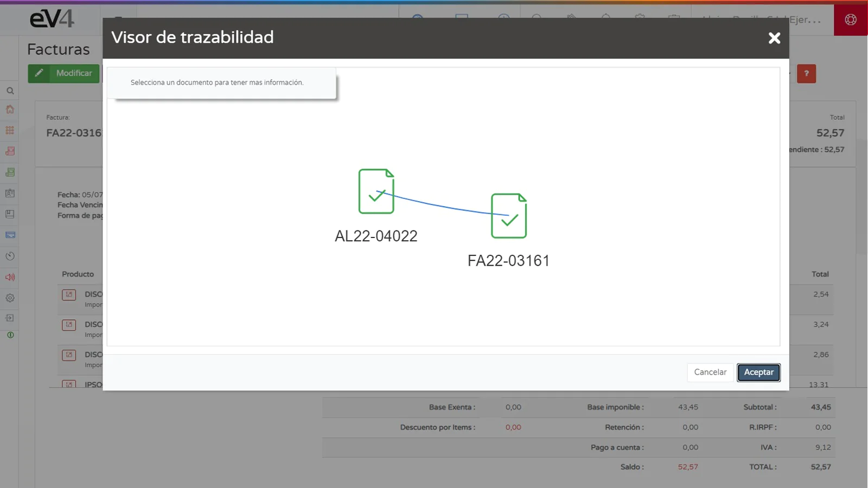
Task: Go to home via sidebar house icon
Action: tap(10, 110)
